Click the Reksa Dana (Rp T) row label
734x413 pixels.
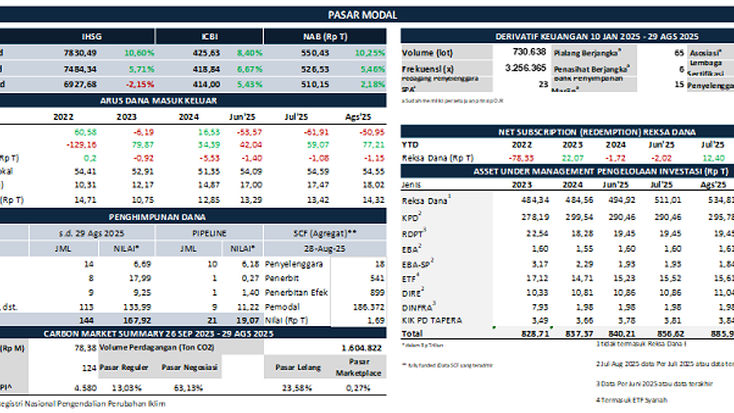pos(438,158)
